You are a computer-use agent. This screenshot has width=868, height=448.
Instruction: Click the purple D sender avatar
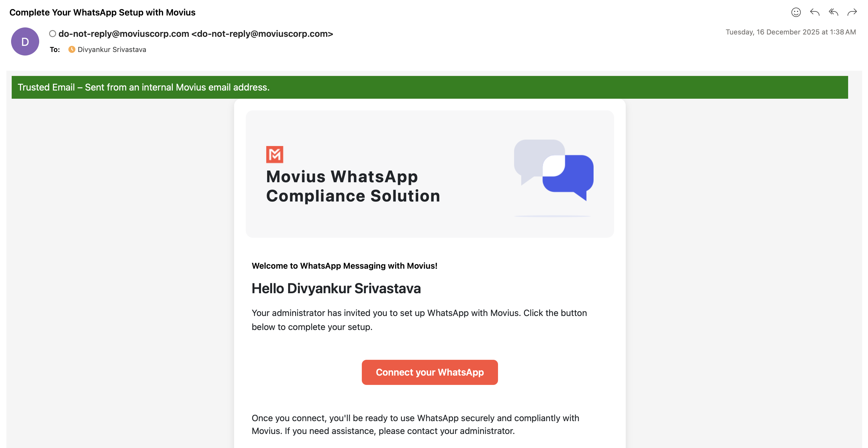click(25, 41)
